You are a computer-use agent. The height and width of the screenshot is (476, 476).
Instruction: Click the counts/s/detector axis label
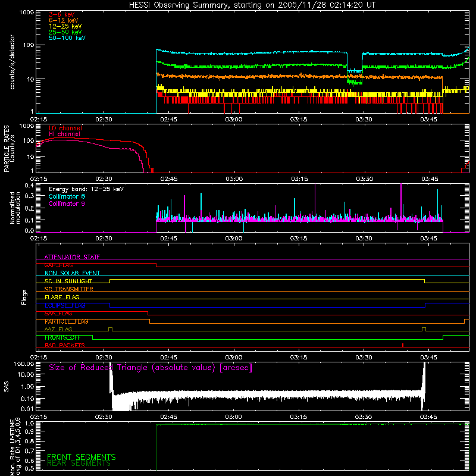pos(12,62)
